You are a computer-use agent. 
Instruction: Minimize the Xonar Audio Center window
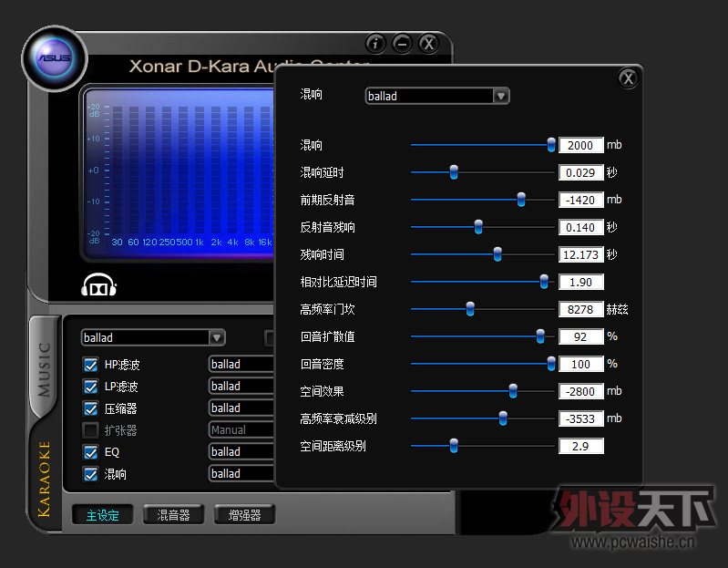(402, 44)
